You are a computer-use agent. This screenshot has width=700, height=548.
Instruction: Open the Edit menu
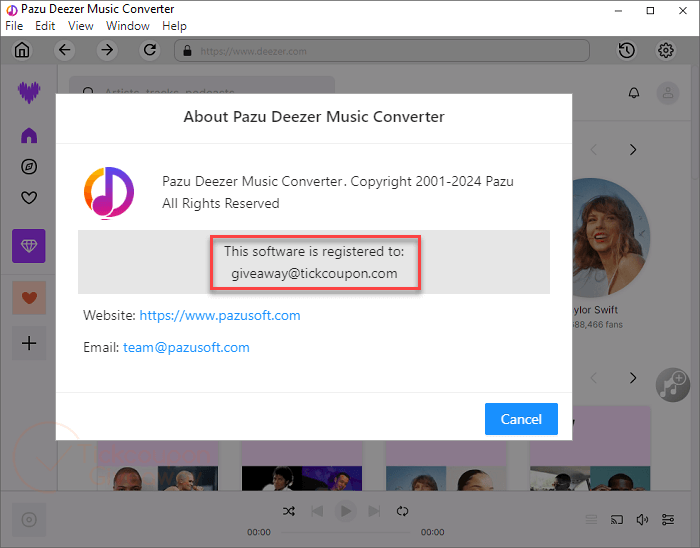click(45, 26)
